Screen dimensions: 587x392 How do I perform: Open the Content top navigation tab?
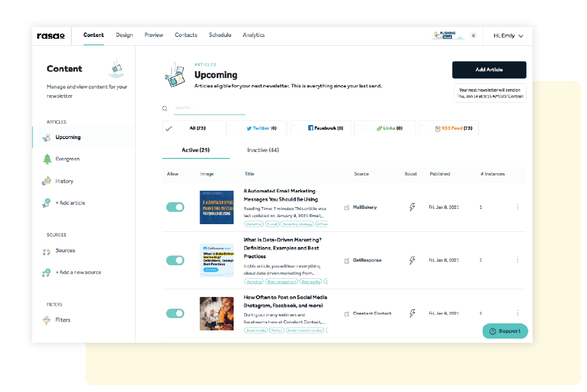(93, 35)
